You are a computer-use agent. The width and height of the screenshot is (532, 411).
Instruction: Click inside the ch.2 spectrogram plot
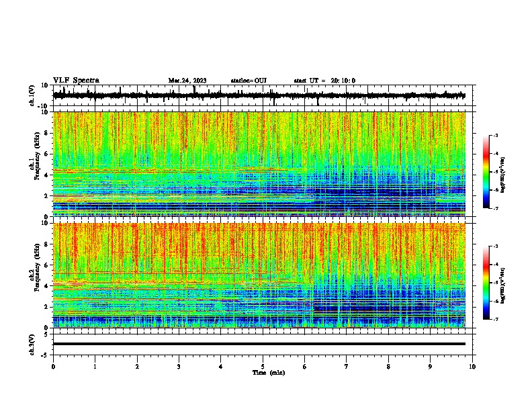coord(259,275)
